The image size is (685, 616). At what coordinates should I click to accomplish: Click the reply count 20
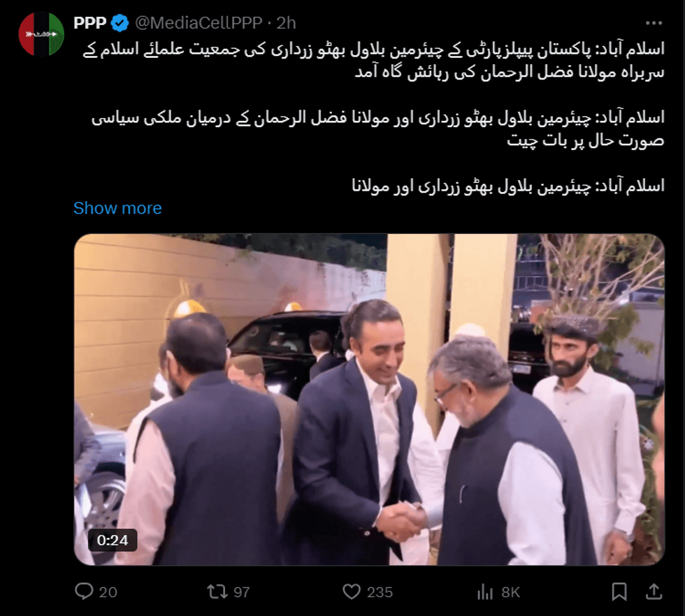(108, 592)
